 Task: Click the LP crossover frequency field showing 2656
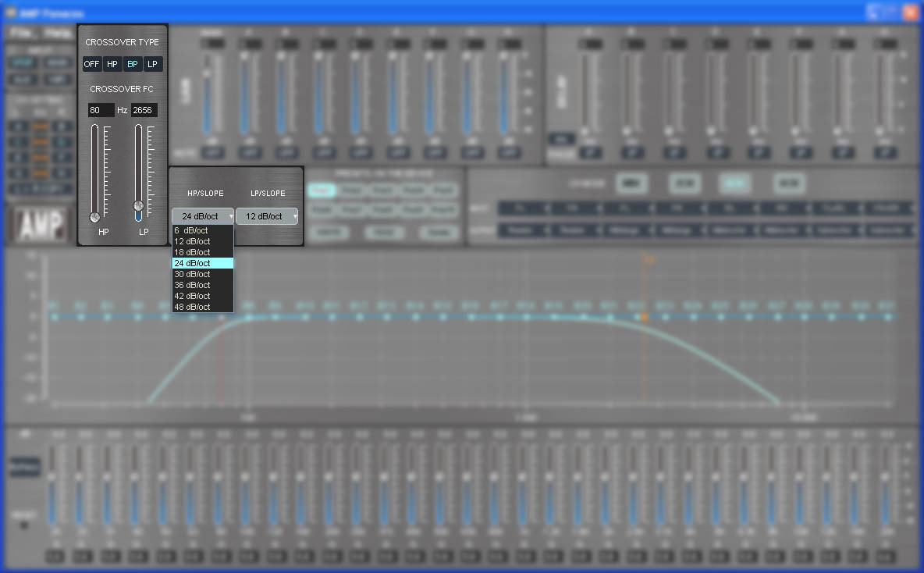tap(144, 110)
